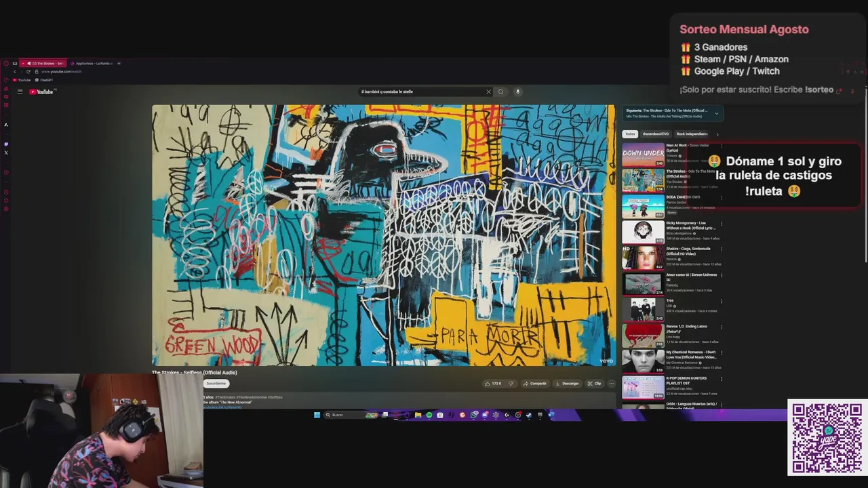868x488 pixels.
Task: Open Shakira Ciega, Sordomuda video
Action: click(x=643, y=258)
